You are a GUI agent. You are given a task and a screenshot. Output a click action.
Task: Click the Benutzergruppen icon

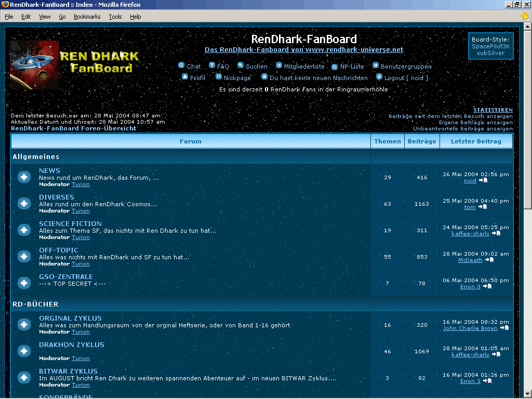tap(375, 66)
